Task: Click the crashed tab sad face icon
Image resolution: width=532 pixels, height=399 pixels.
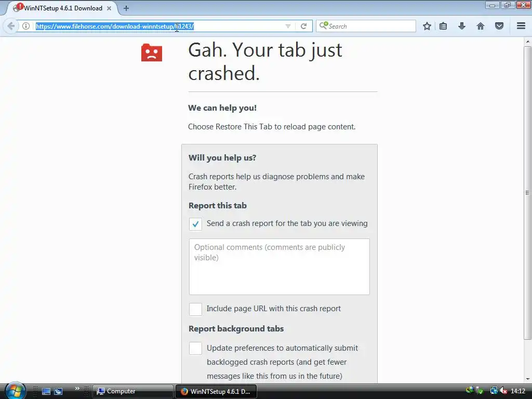Action: pos(152,52)
